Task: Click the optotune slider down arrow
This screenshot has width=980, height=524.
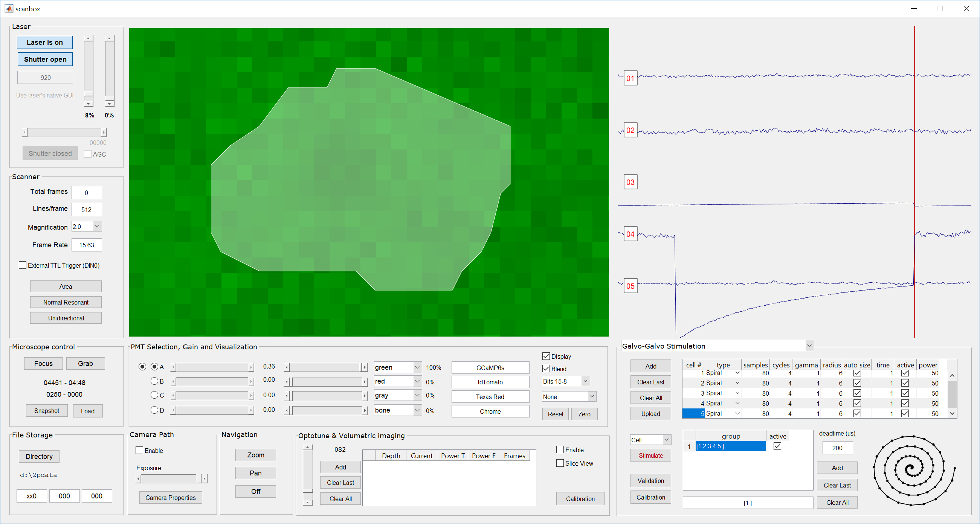Action: pos(307,502)
